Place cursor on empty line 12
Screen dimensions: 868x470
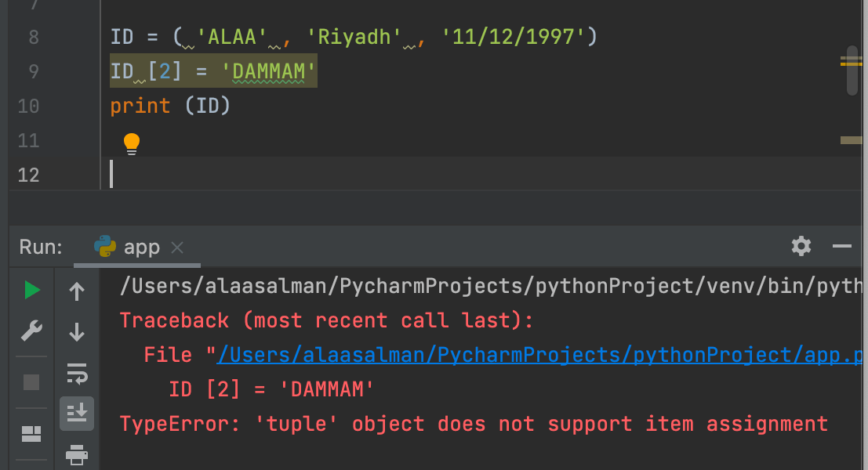pyautogui.click(x=481, y=175)
